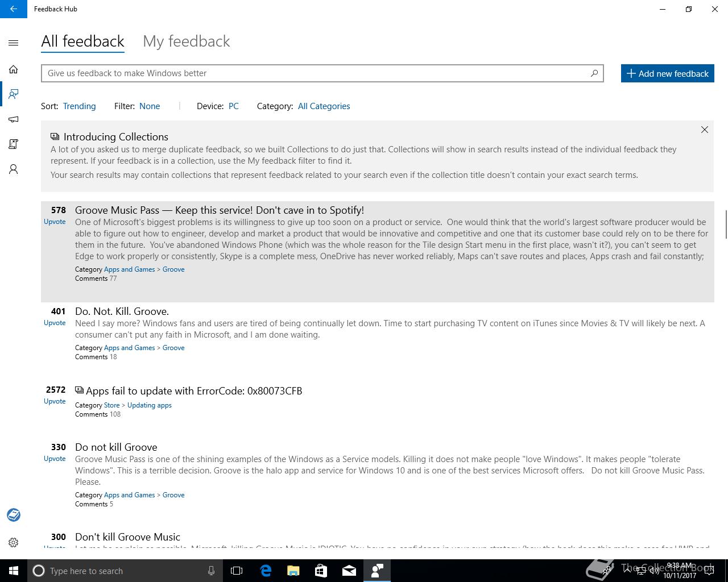Dismiss the Introducing Collections banner
The width and height of the screenshot is (728, 582).
pos(704,130)
